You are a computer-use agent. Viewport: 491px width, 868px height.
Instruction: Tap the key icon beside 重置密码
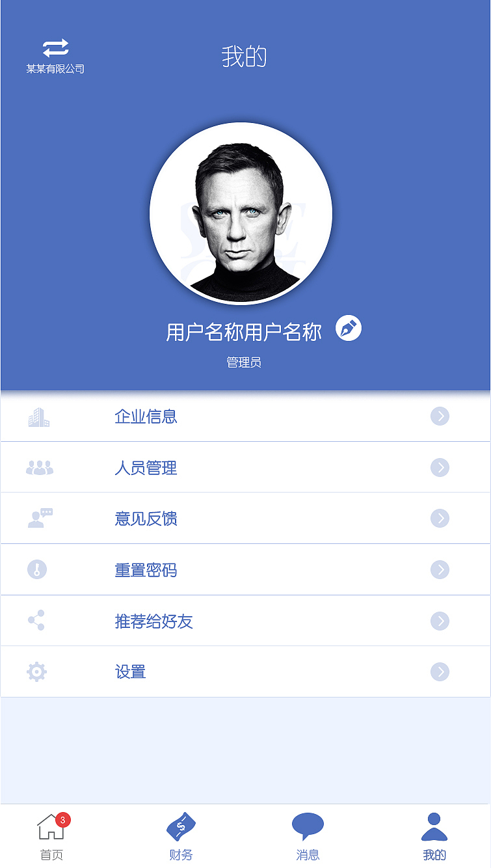pyautogui.click(x=37, y=569)
